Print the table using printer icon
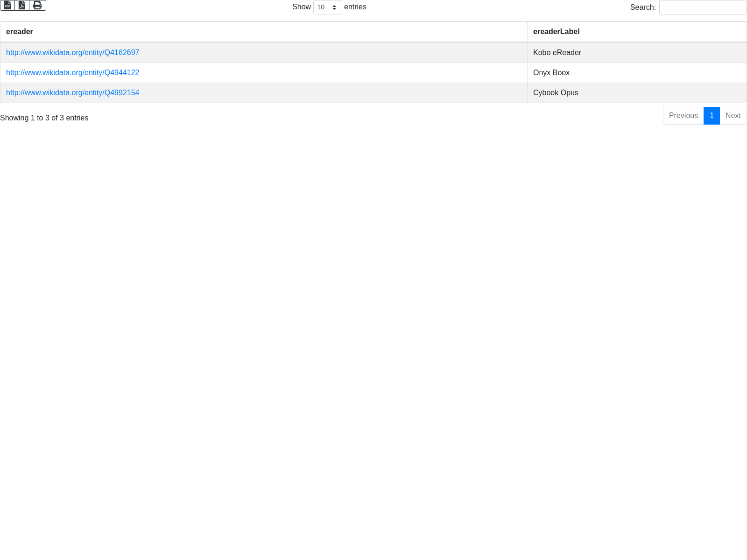 click(x=37, y=5)
